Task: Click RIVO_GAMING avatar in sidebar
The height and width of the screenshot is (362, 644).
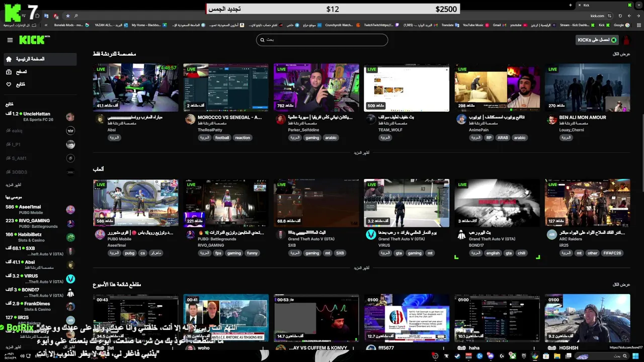Action: tap(70, 223)
